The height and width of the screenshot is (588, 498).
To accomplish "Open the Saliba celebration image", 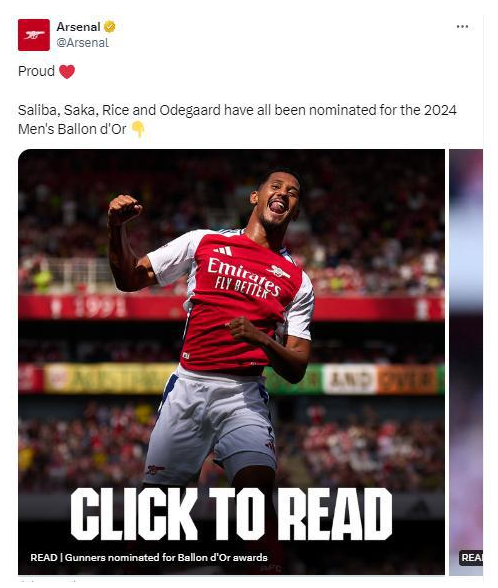I will click(x=231, y=362).
